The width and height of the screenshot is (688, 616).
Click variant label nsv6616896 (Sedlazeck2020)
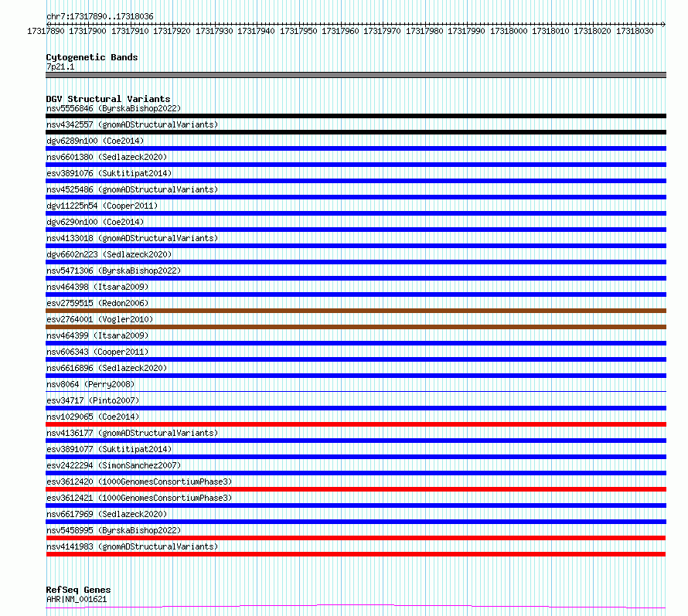107,368
